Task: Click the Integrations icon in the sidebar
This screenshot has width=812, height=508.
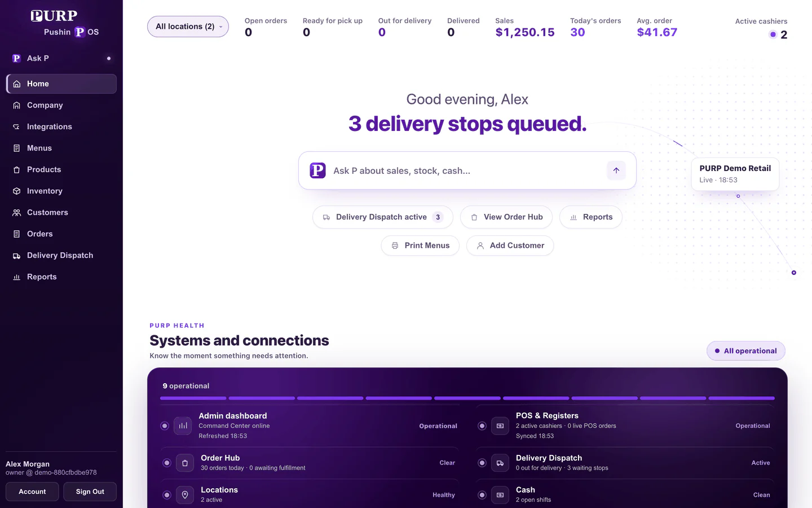Action: [x=17, y=127]
